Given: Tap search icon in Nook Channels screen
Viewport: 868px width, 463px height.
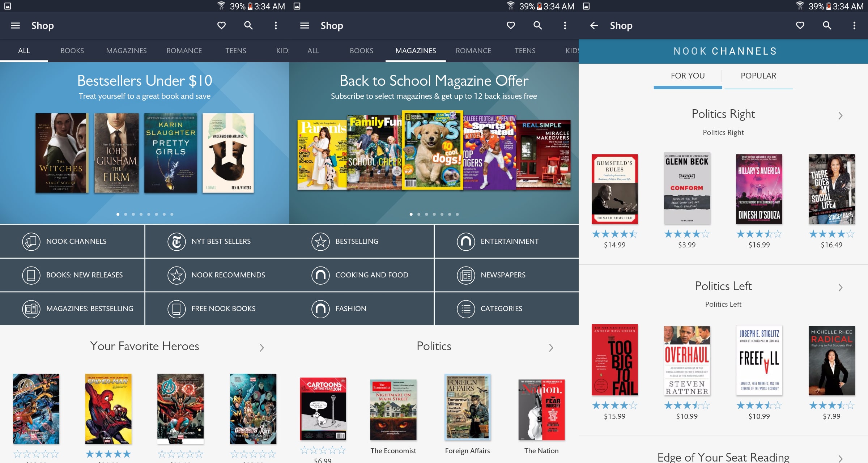Looking at the screenshot, I should pos(827,25).
